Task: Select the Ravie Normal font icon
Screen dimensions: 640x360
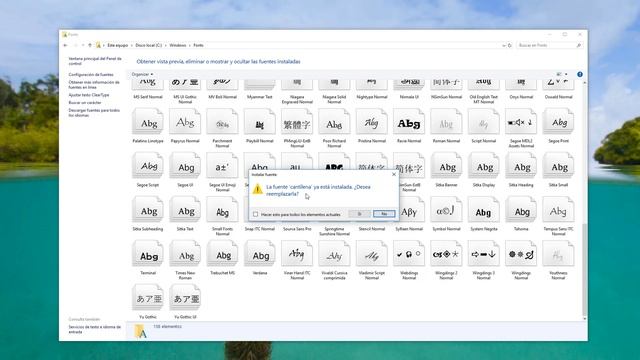Action: pos(409,122)
